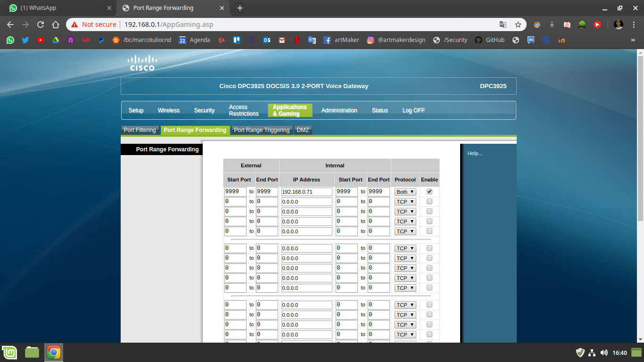
Task: Bookmark this page with the star icon
Action: [518, 25]
